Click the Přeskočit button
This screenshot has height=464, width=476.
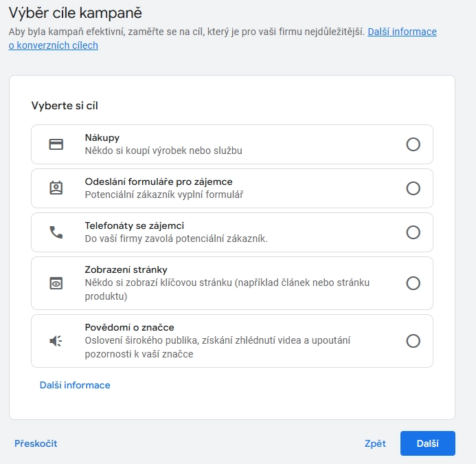[x=36, y=443]
